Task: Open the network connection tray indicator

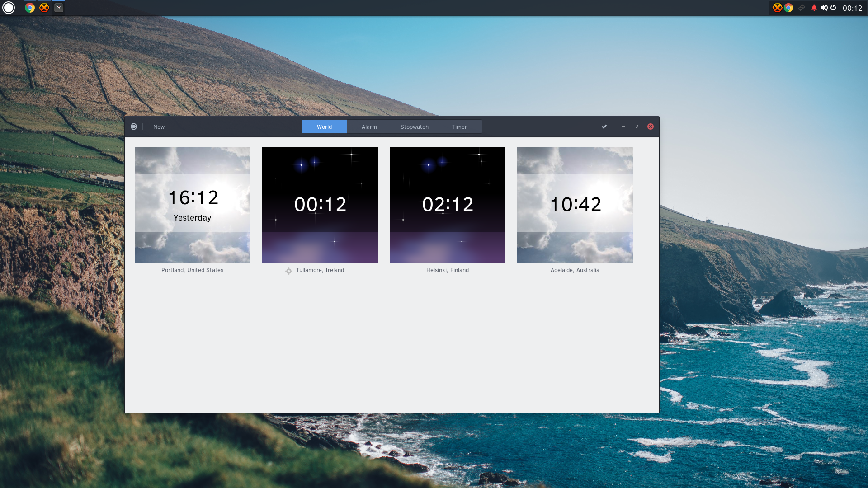Action: 802,8
